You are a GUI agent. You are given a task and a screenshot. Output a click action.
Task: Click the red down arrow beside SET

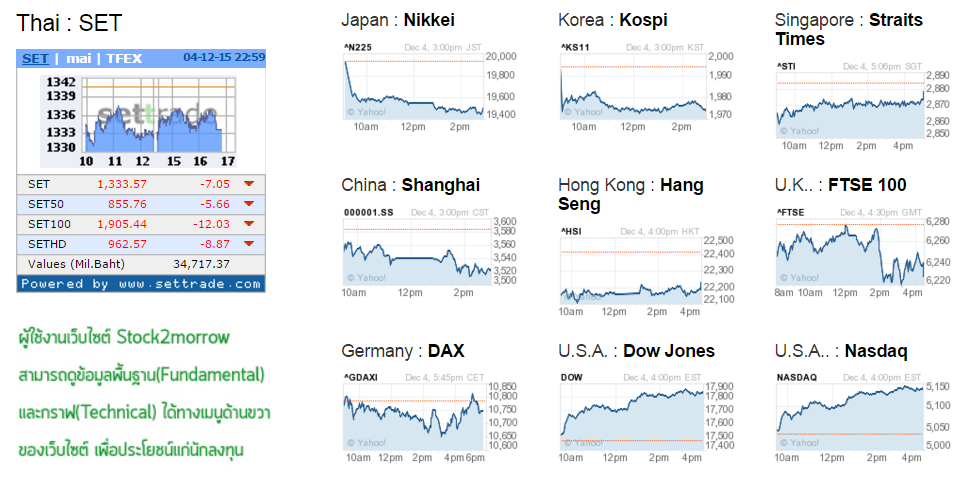click(248, 184)
